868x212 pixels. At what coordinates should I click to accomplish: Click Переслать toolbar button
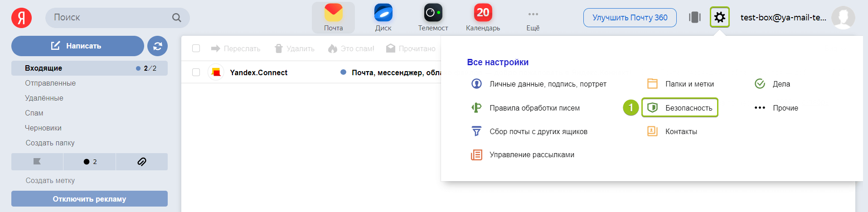pyautogui.click(x=236, y=48)
